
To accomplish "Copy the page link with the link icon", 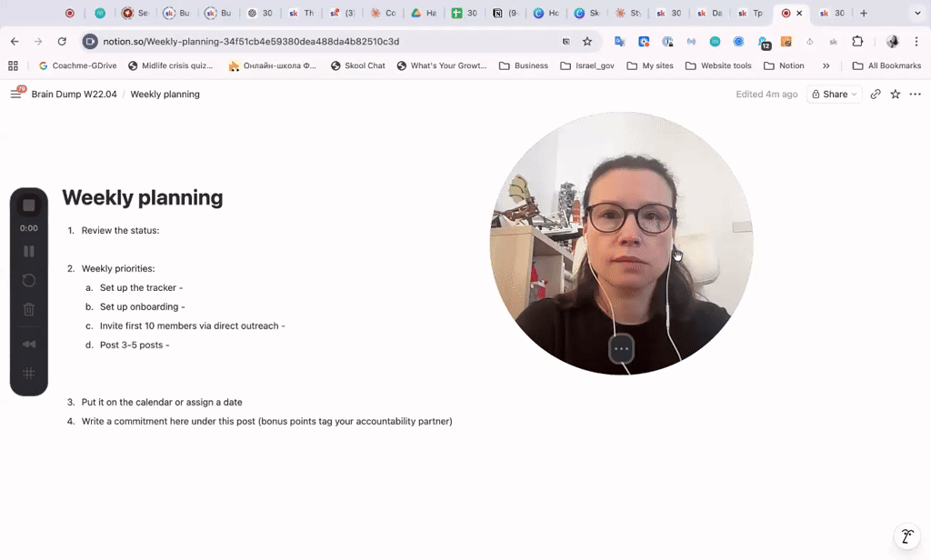I will 875,94.
